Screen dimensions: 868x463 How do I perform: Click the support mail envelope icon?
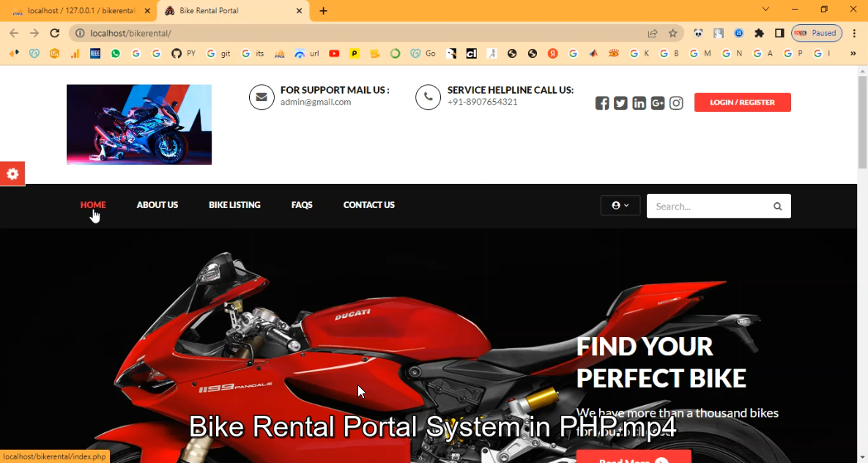[x=261, y=97]
